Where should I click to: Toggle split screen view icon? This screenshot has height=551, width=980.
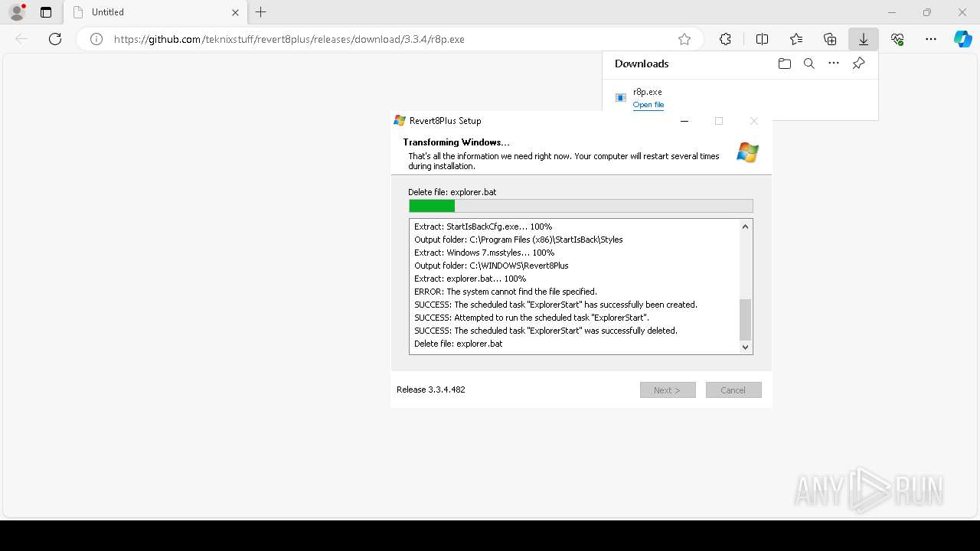click(x=762, y=39)
